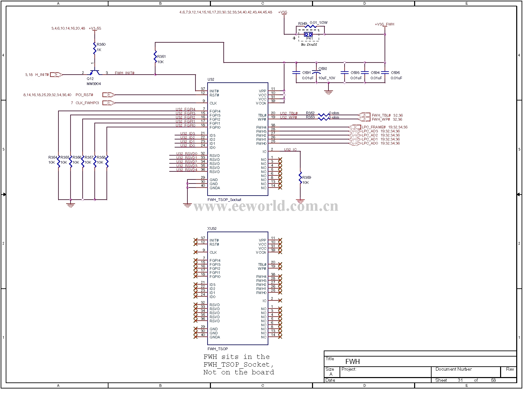Click the PCI_RST# off-page connector symbol
Image resolution: width=532 pixels, height=411 pixels.
click(109, 95)
